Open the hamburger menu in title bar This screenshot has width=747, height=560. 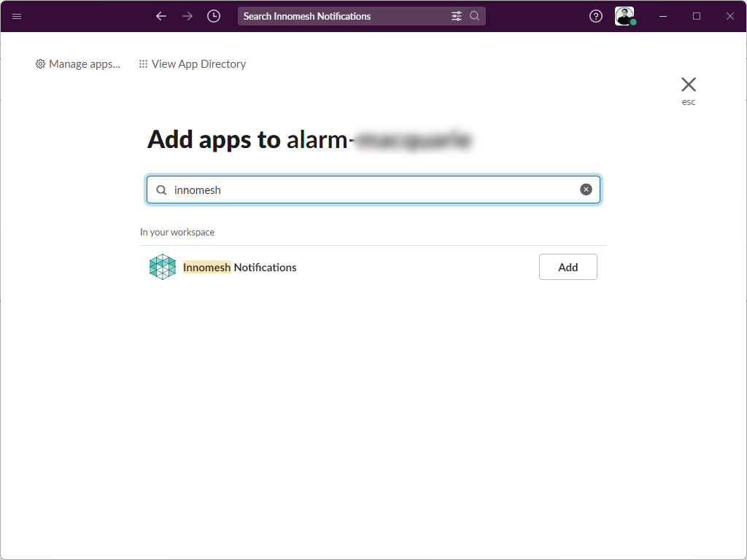click(17, 16)
